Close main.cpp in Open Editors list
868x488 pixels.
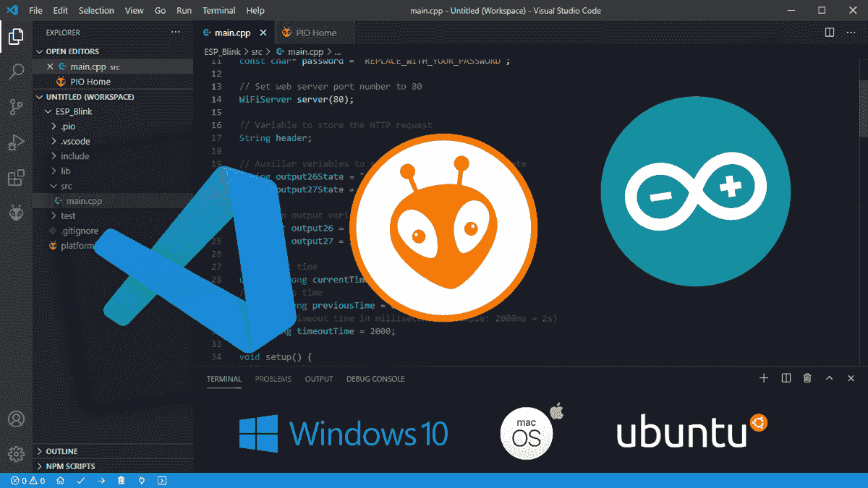pyautogui.click(x=50, y=67)
